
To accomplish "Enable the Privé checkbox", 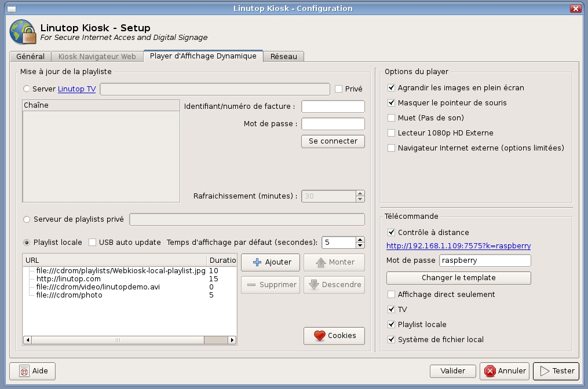I will click(339, 89).
